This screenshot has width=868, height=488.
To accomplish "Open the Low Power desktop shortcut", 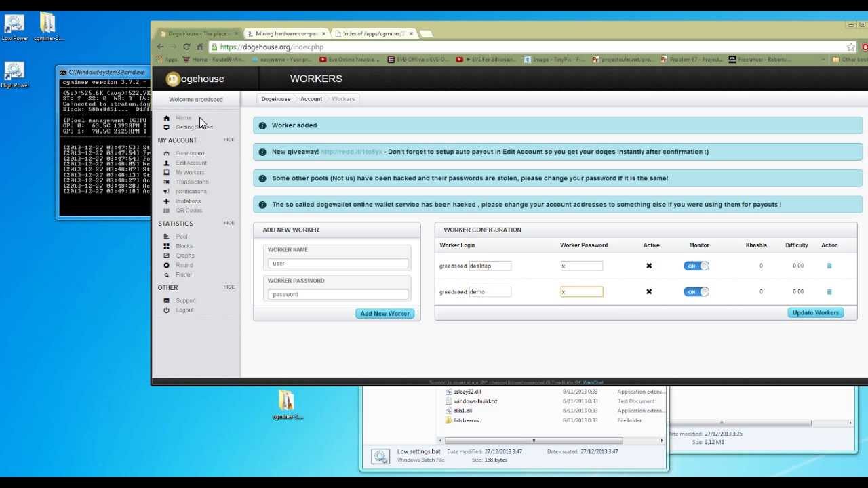I will (14, 28).
